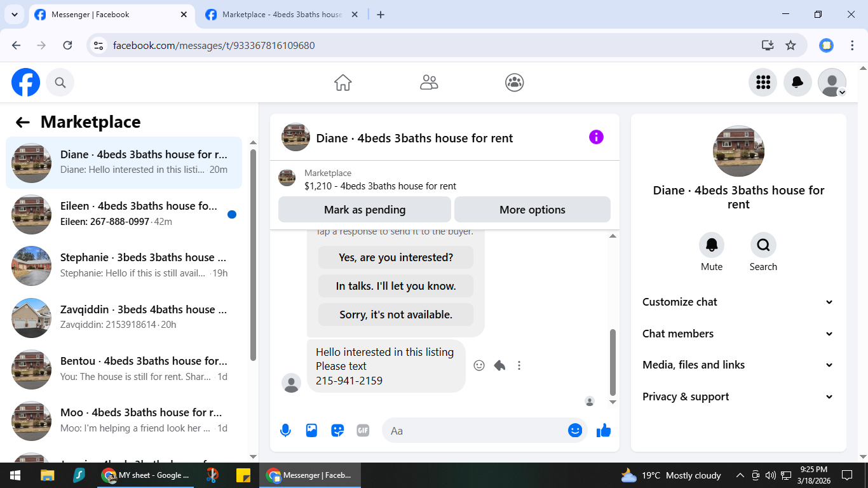Open Eileen's conversation
This screenshot has width=868, height=488.
tap(124, 214)
